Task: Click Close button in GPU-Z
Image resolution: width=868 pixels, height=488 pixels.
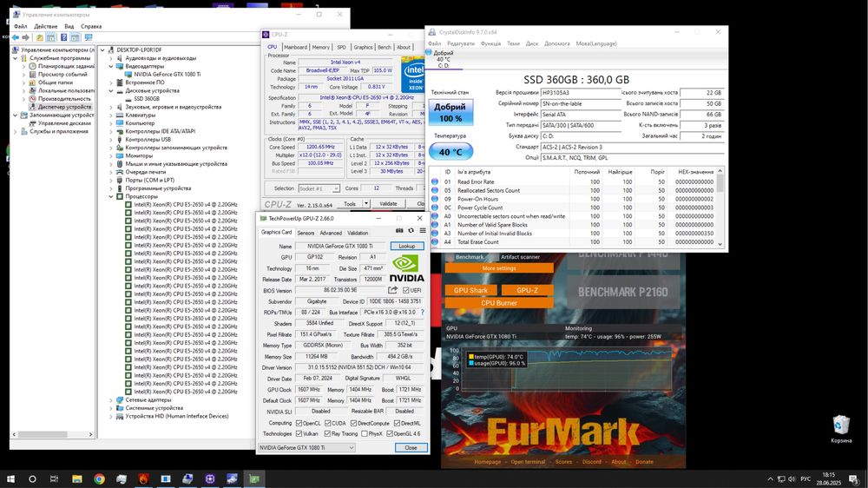Action: tap(411, 447)
